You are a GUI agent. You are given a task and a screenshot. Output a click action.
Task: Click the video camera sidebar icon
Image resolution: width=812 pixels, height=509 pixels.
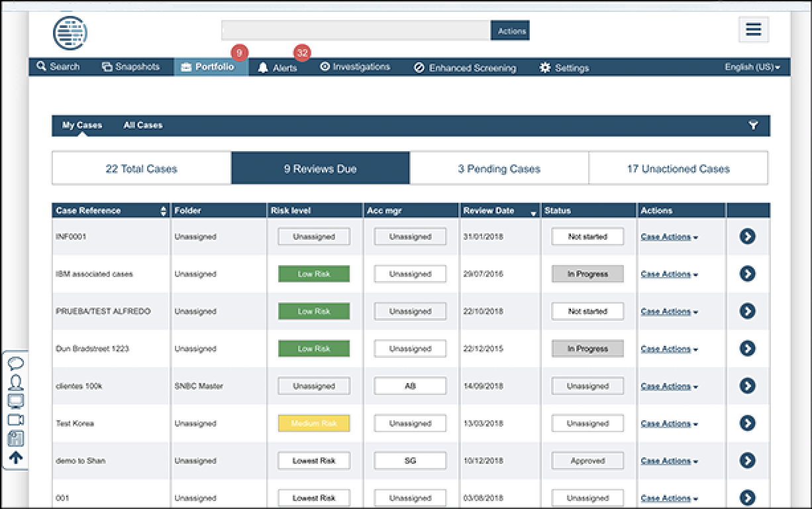[x=16, y=420]
